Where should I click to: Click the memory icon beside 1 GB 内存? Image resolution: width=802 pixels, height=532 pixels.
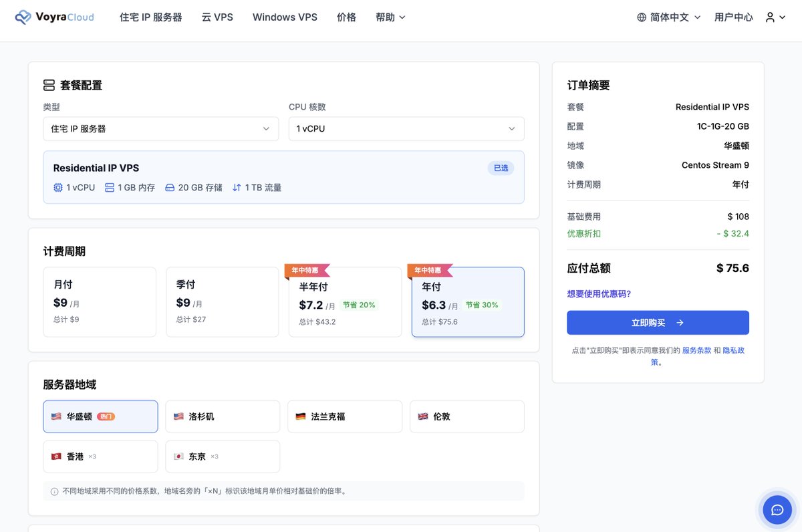point(110,188)
